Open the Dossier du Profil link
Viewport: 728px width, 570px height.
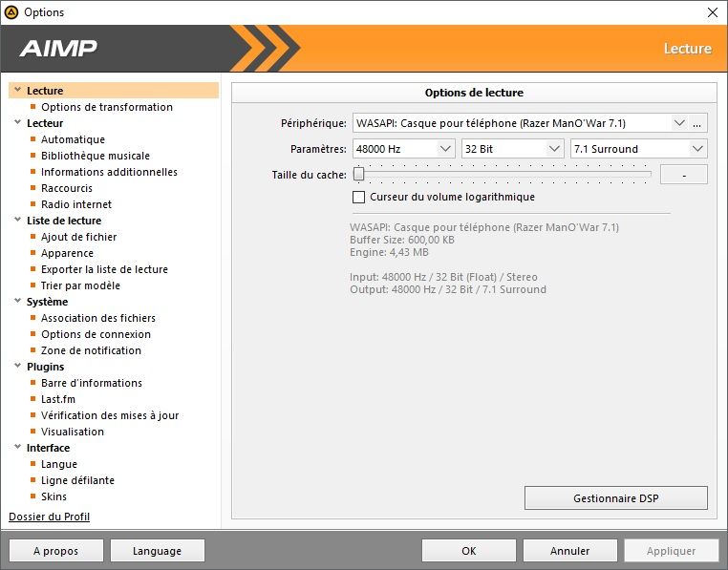[x=50, y=517]
